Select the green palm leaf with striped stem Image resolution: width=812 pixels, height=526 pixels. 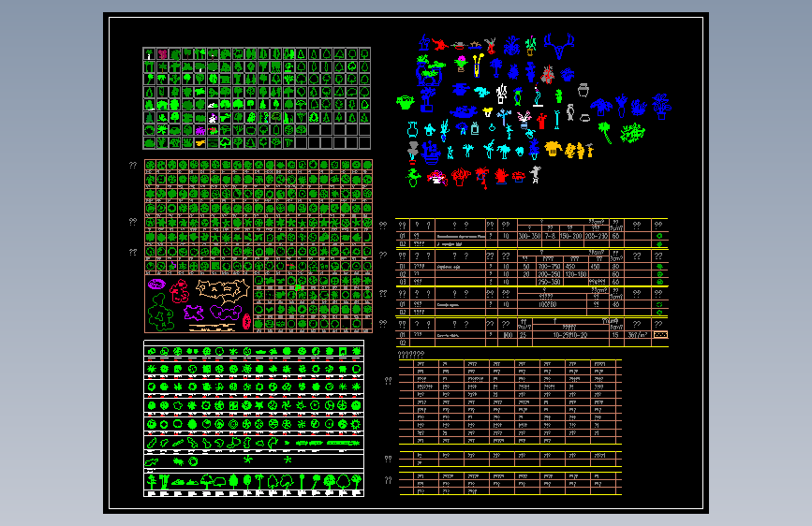point(605,133)
